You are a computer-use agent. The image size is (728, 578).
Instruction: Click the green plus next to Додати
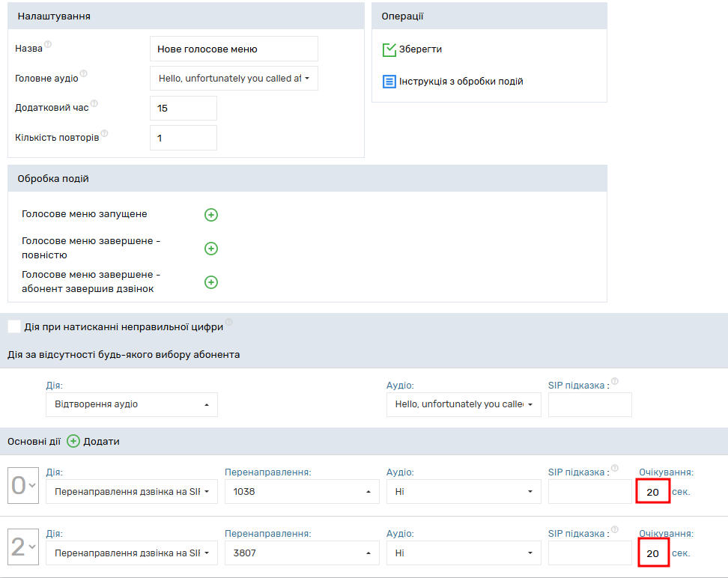point(73,442)
